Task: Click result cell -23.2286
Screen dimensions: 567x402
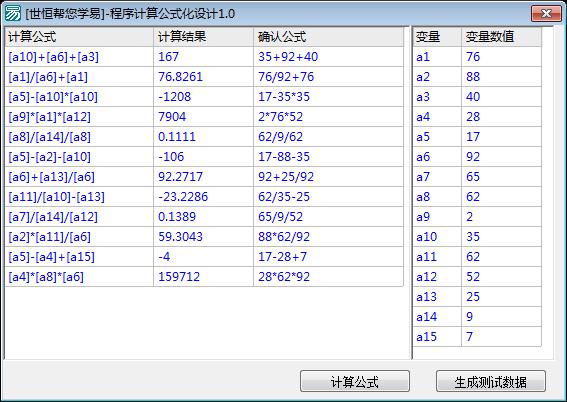Action: 183,197
